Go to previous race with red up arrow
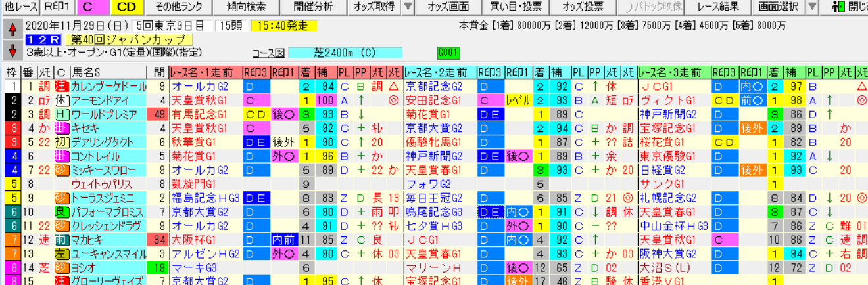868x285 pixels. tap(12, 30)
